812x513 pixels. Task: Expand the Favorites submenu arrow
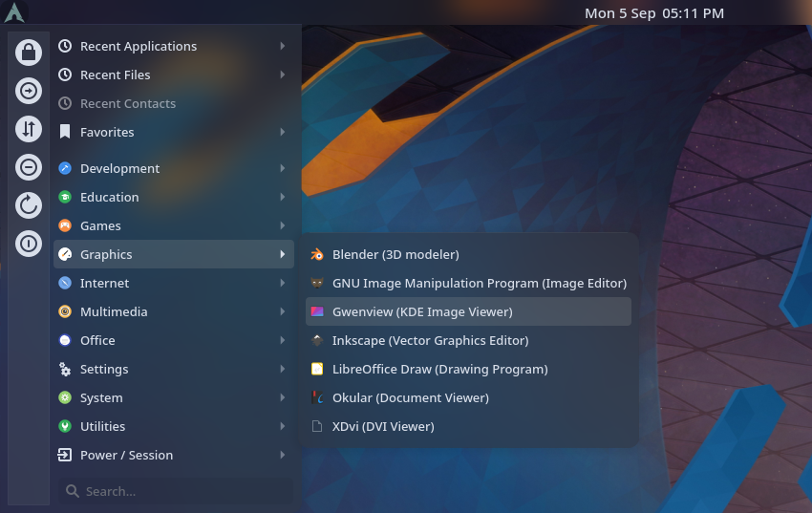click(x=283, y=132)
